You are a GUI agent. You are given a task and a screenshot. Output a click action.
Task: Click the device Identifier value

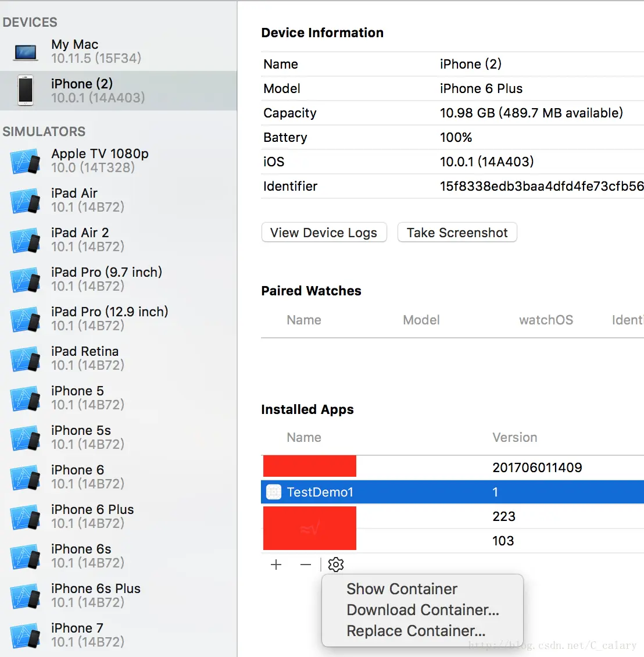click(x=542, y=187)
